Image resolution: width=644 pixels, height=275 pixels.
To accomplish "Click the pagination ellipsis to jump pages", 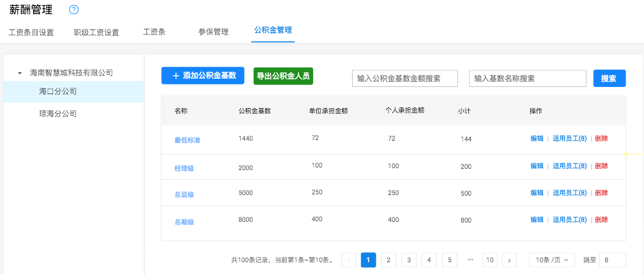I will (470, 260).
